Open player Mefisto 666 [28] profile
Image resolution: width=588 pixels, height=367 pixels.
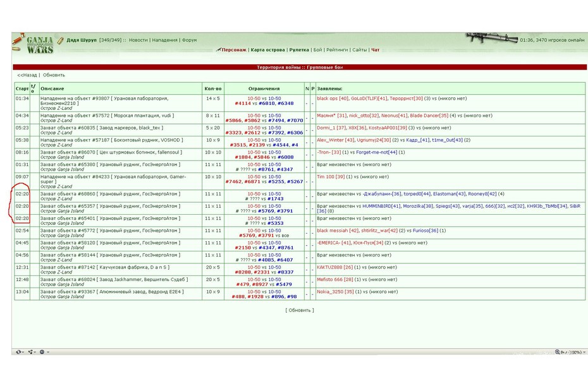(x=335, y=279)
